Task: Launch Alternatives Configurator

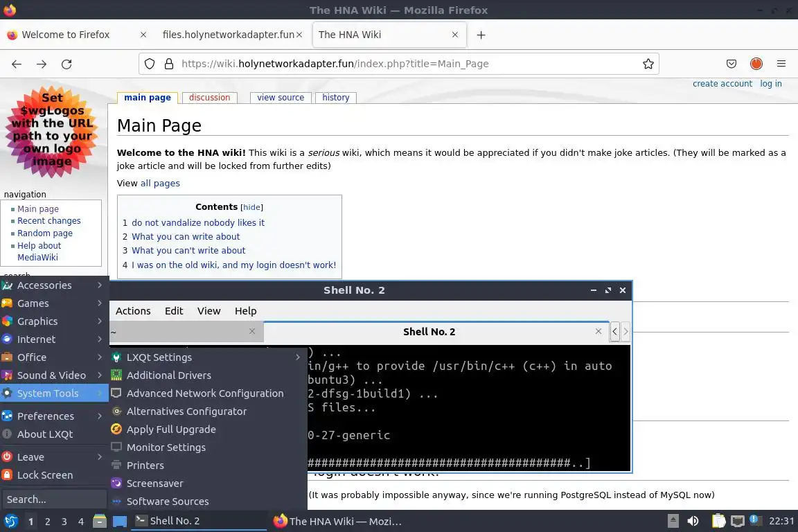Action: [x=208, y=411]
